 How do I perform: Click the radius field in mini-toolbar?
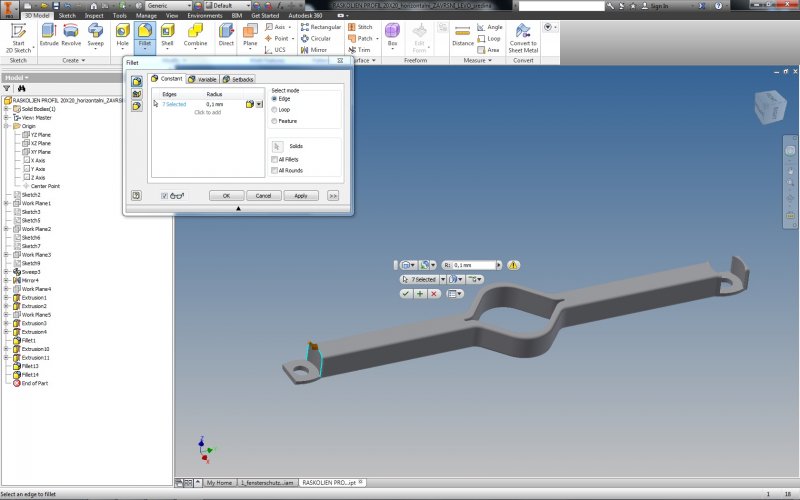[474, 265]
